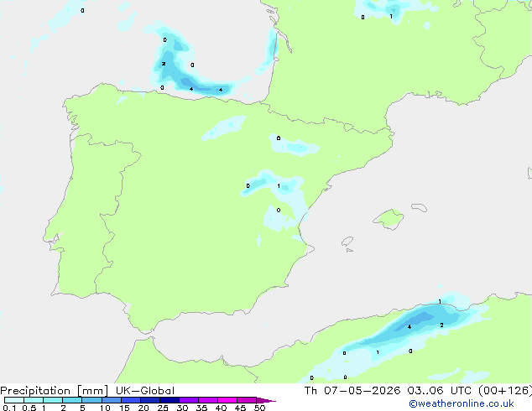The image size is (532, 411).
Task: Click the 'Precipitation [mm]' title text
Action: (55, 391)
